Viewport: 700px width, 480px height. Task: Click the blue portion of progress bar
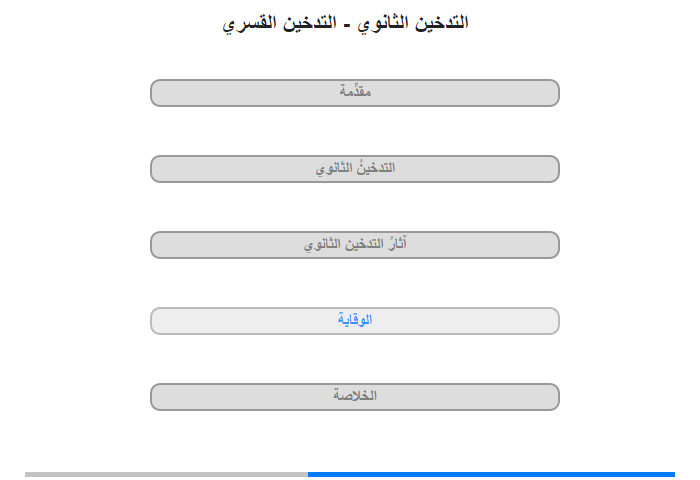(491, 474)
